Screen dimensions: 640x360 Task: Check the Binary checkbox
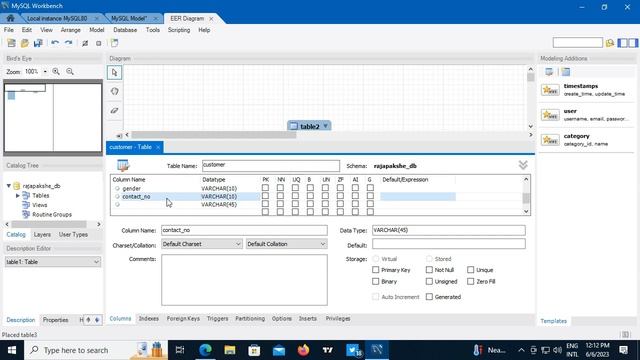(x=376, y=281)
